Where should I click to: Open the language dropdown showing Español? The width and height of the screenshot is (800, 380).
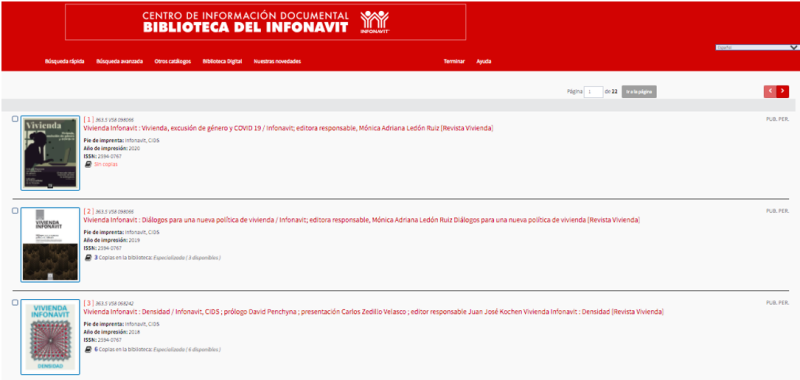click(x=757, y=47)
